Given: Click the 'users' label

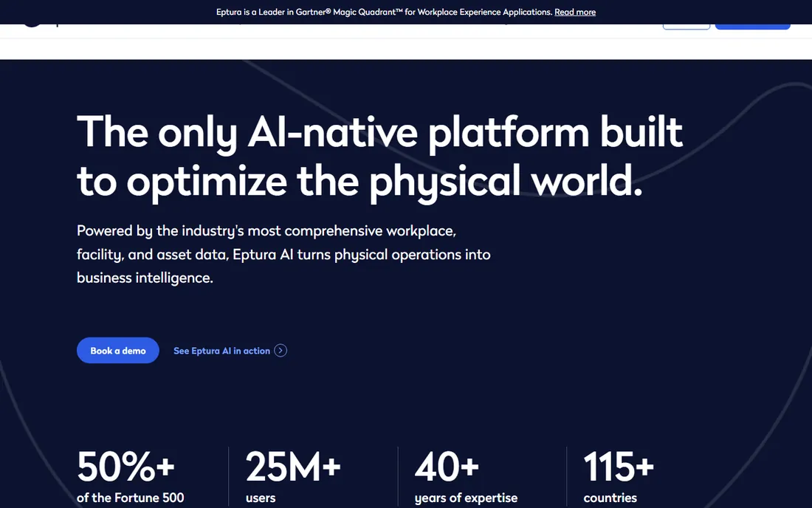Looking at the screenshot, I should point(261,498).
